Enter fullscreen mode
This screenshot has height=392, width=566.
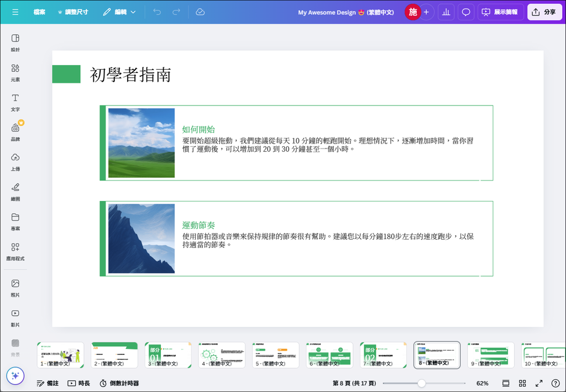[x=539, y=383]
